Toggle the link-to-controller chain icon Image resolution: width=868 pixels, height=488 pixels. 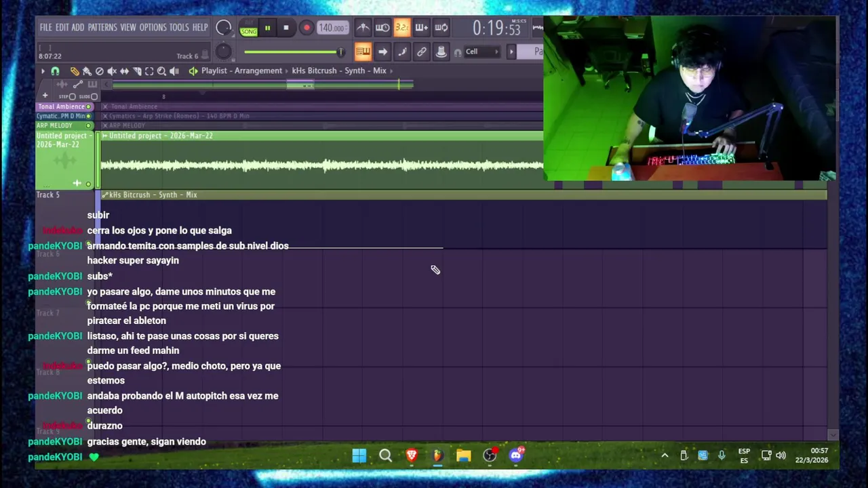pyautogui.click(x=422, y=52)
